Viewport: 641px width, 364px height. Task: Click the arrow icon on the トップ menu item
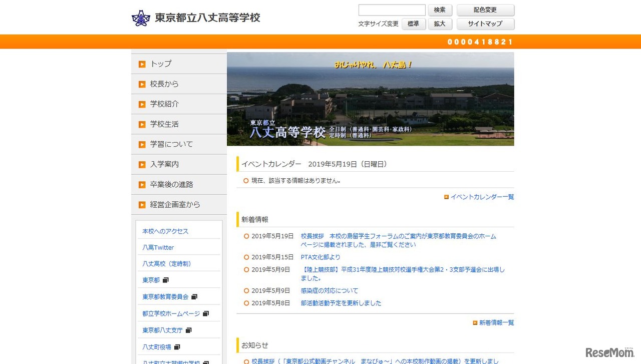[x=142, y=64]
